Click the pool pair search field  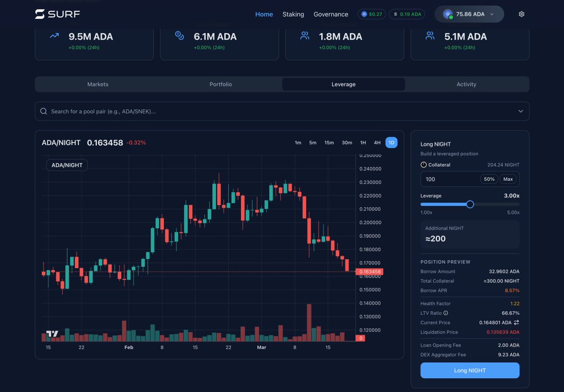282,111
